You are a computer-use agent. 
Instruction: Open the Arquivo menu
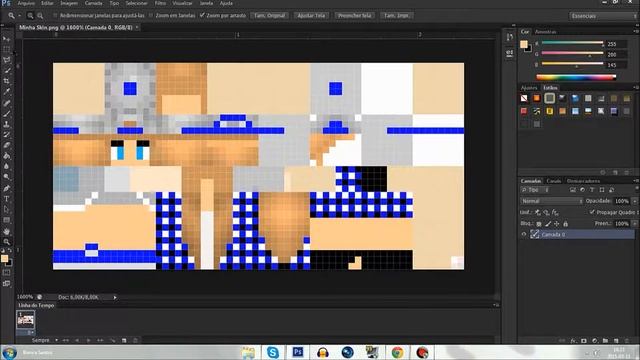coord(26,3)
